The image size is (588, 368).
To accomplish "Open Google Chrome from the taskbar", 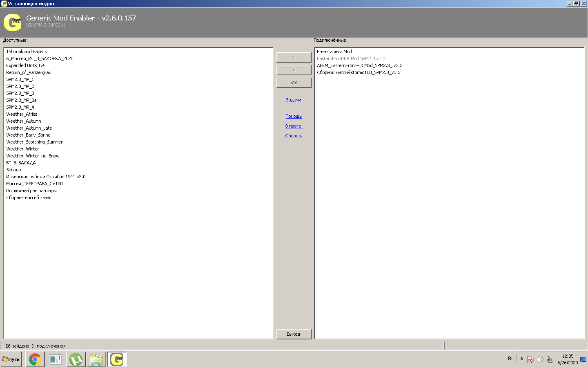I will (35, 359).
